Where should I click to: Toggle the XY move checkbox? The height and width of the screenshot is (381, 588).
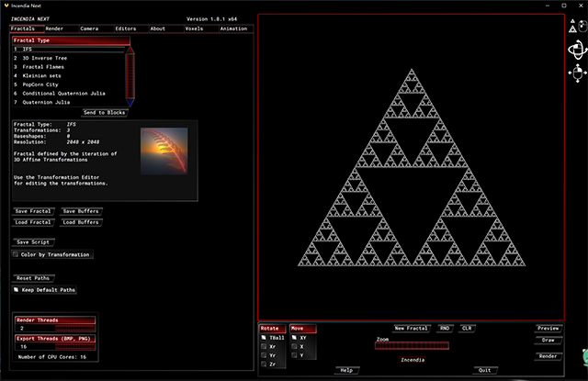[x=293, y=339]
